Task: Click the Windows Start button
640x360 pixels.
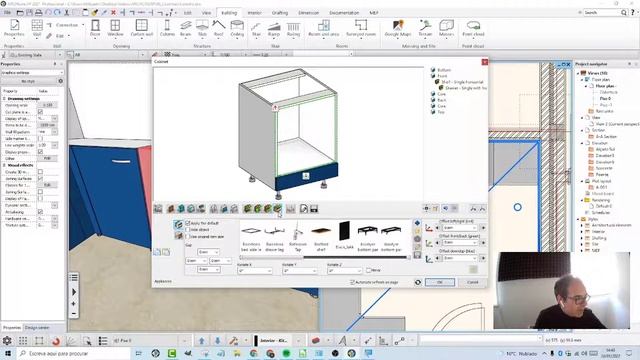Action: point(8,353)
